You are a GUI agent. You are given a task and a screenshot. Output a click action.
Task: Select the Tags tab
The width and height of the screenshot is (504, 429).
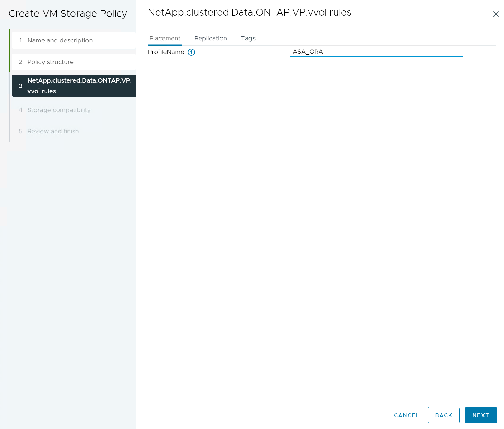248,38
